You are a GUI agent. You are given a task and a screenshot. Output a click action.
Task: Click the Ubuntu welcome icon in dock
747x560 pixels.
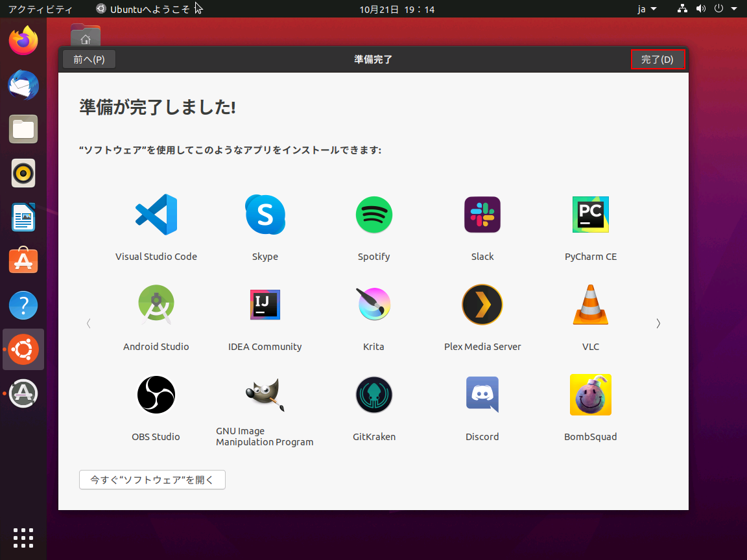point(23,349)
